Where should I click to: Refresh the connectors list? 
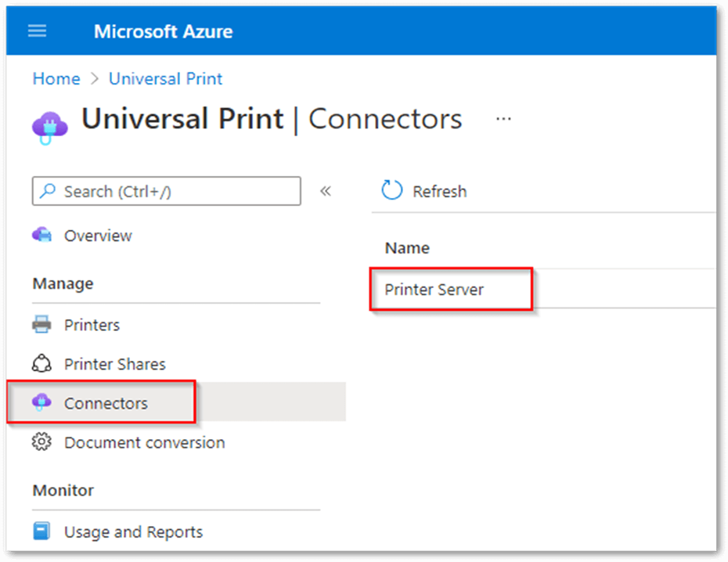pos(424,191)
